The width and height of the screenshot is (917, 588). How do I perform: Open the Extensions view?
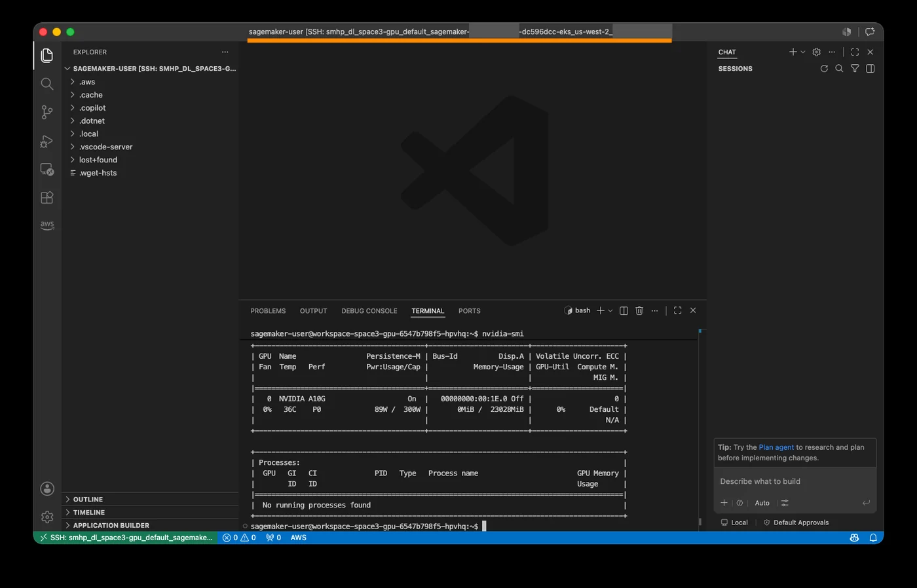pyautogui.click(x=47, y=197)
